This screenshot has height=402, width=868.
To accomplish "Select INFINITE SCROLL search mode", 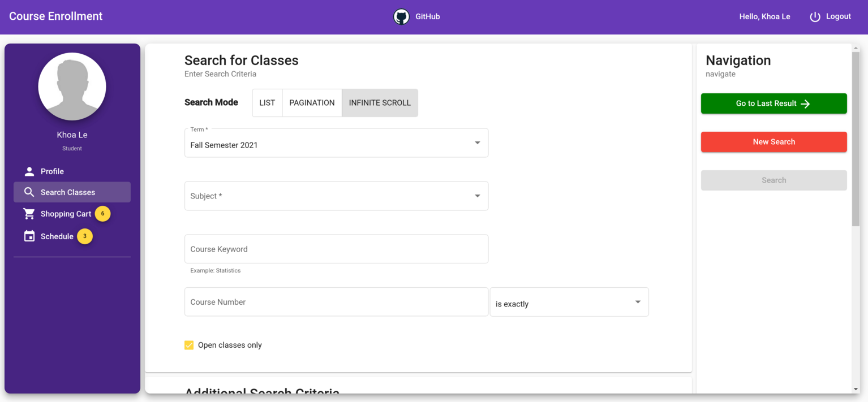I will (x=380, y=103).
